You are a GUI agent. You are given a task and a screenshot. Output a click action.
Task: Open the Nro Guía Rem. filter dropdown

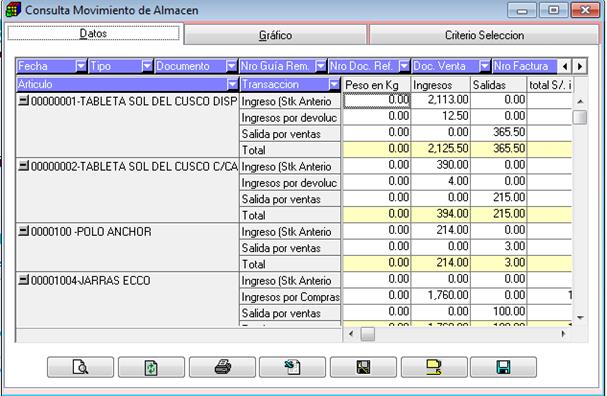[321, 66]
